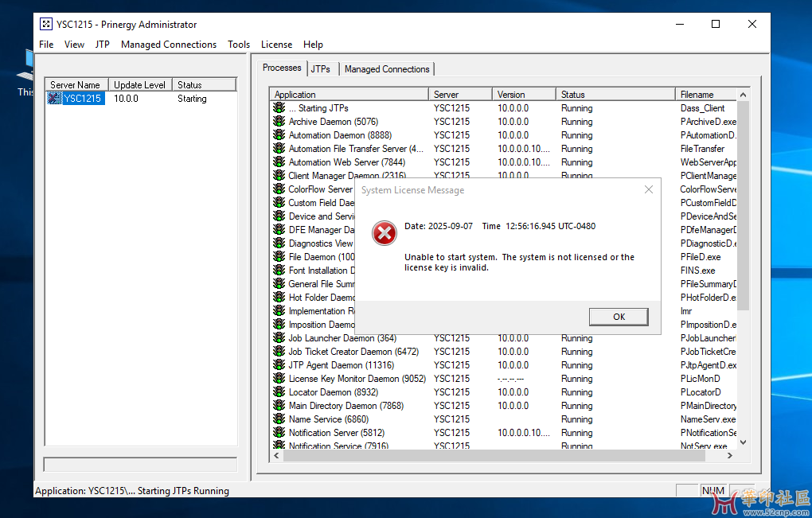Click the Update Level column header
This screenshot has height=518, width=812.
(140, 84)
